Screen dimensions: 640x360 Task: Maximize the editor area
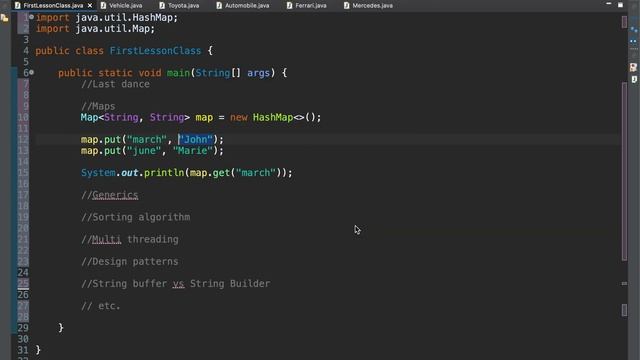coord(620,5)
